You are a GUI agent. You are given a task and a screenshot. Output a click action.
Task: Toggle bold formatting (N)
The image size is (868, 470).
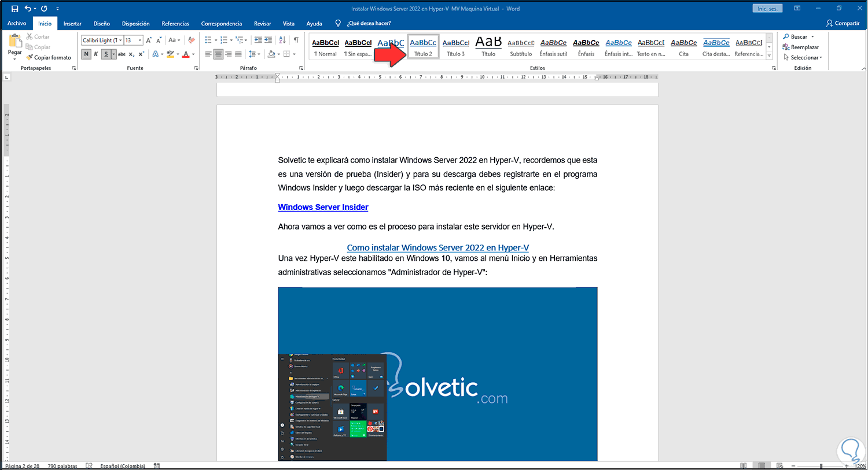(x=86, y=54)
